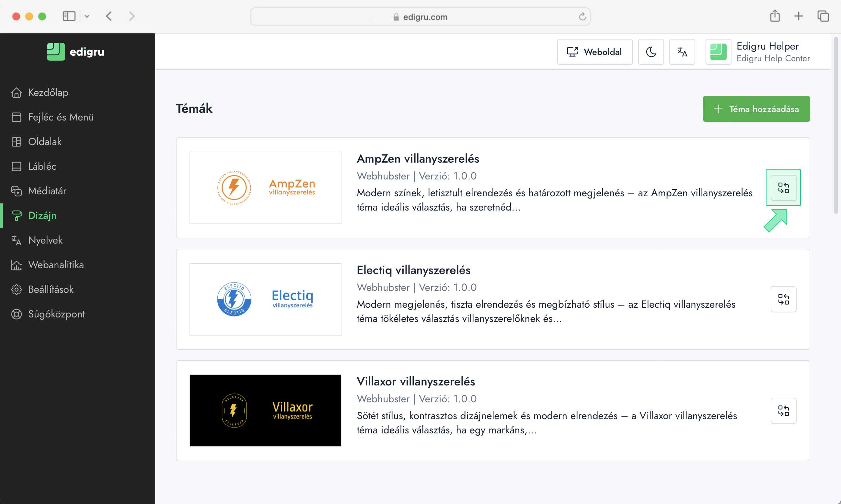
Task: Click the Safari share icon
Action: coord(775,16)
